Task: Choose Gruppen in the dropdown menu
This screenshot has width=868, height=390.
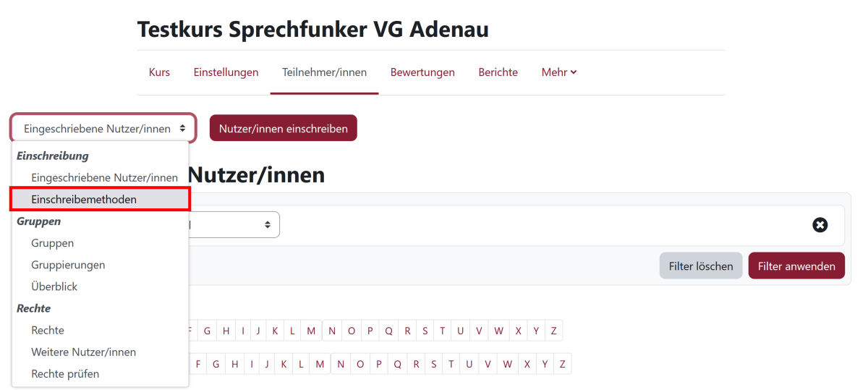Action: [x=53, y=243]
